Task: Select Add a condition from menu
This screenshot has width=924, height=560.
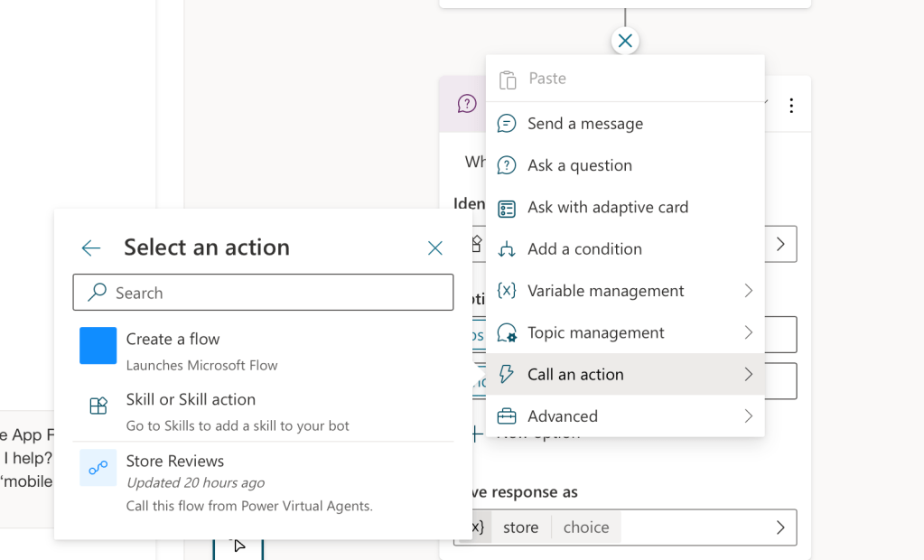Action: coord(584,249)
